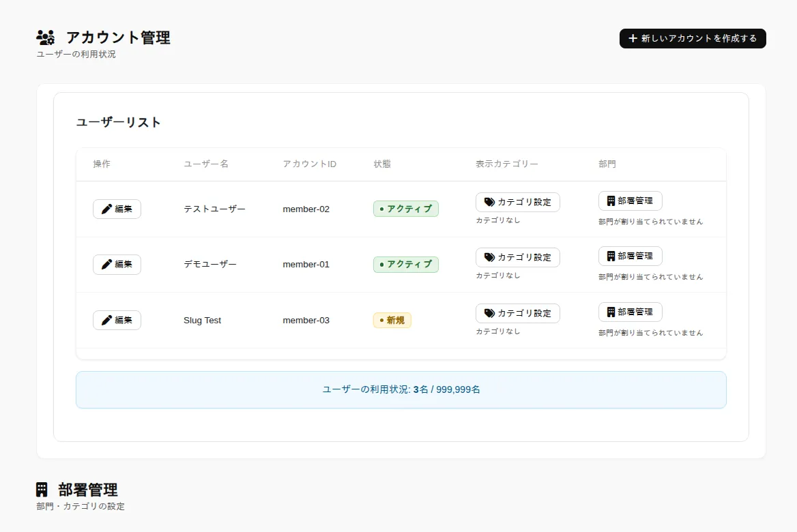Click tag icon in Slug Test row
797x532 pixels.
489,314
